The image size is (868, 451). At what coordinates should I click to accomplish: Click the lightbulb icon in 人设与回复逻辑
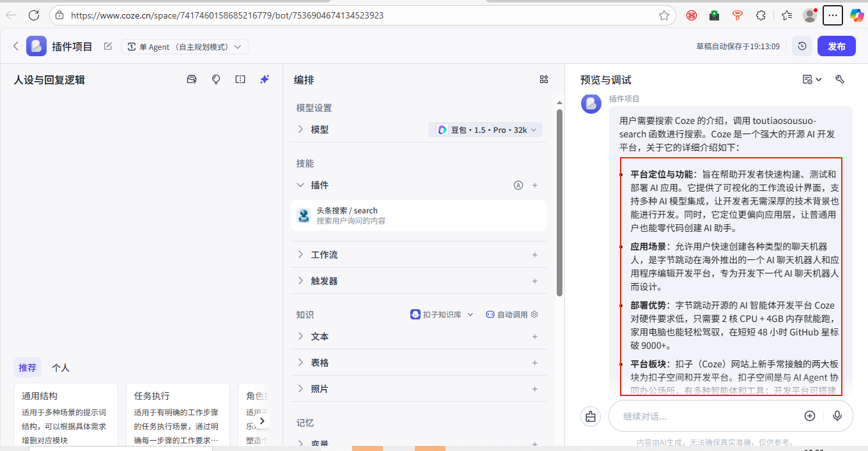click(x=216, y=79)
